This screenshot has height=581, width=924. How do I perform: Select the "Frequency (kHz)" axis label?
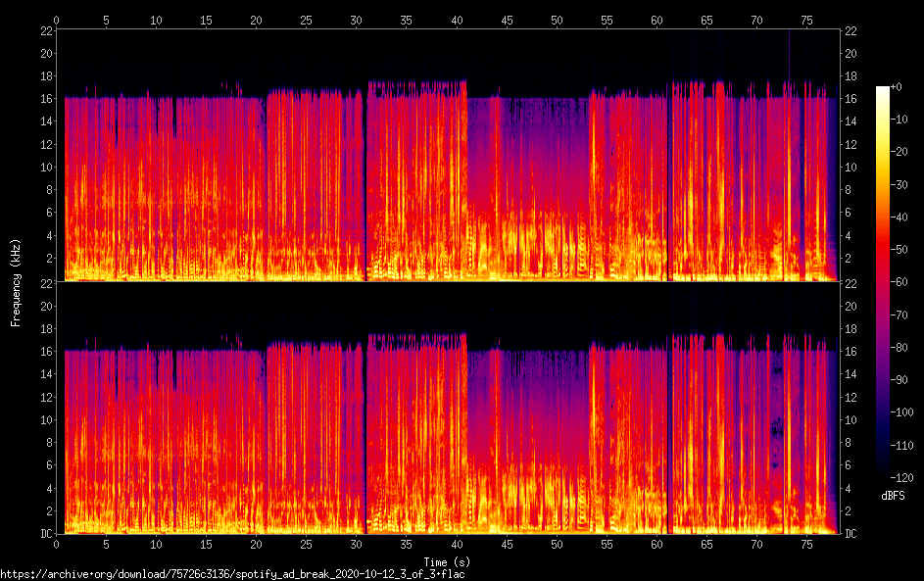16,283
